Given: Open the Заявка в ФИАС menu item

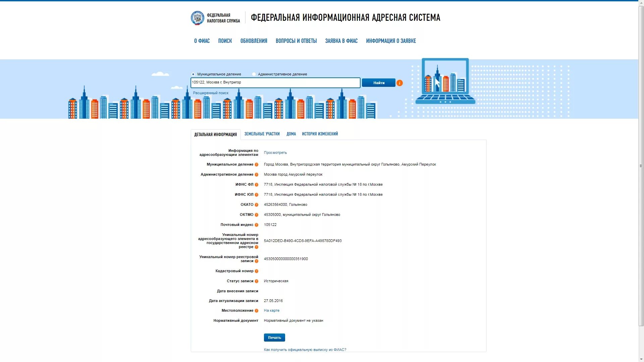Looking at the screenshot, I should point(341,41).
